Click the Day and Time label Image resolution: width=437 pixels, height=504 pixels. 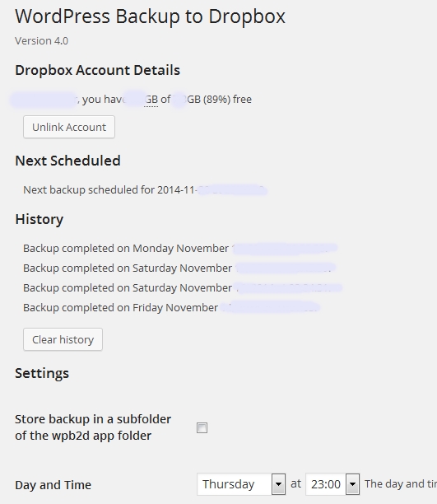click(x=53, y=485)
